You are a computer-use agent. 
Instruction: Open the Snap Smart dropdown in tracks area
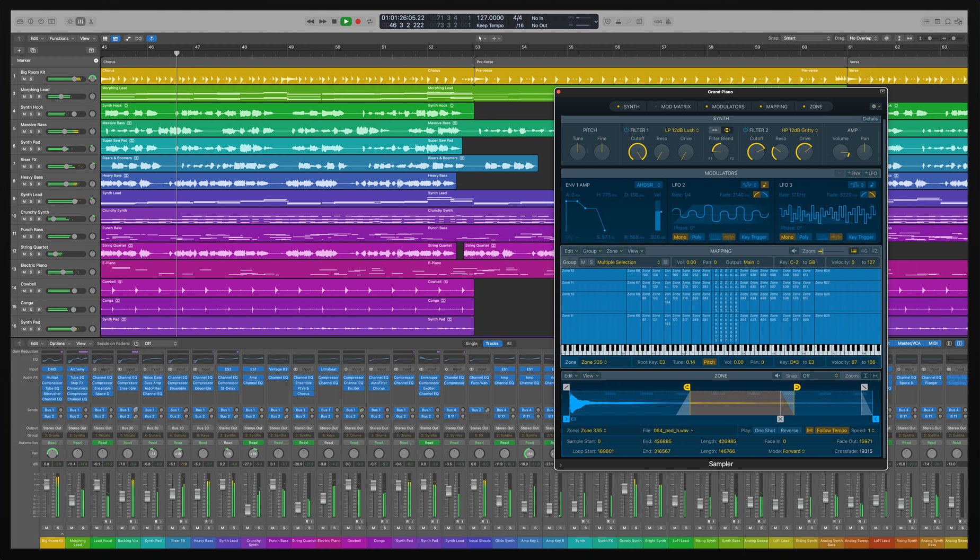pyautogui.click(x=807, y=38)
